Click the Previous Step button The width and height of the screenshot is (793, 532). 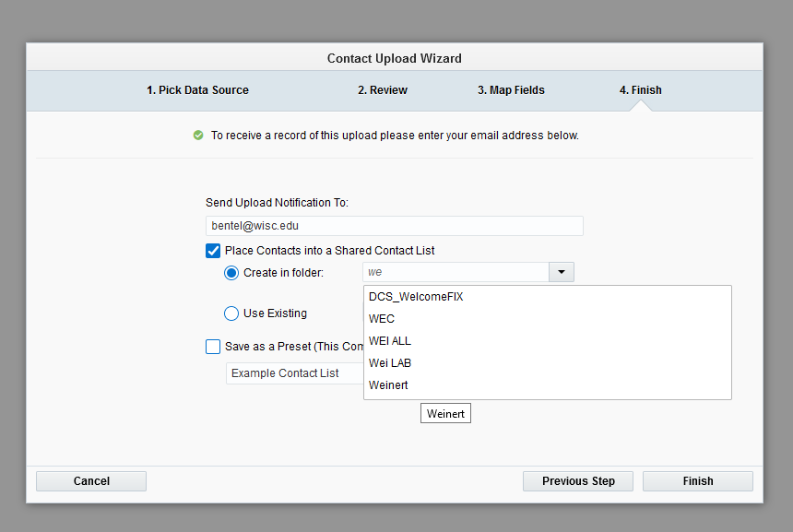click(x=578, y=481)
